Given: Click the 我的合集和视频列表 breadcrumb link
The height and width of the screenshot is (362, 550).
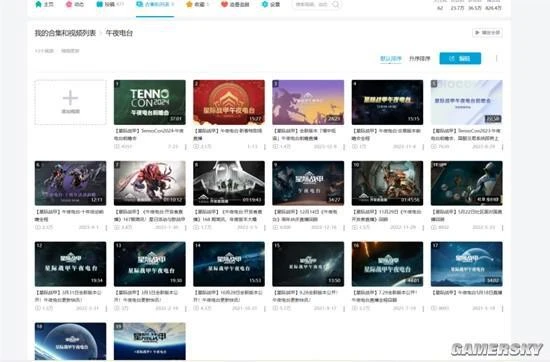Looking at the screenshot, I should click(x=65, y=33).
